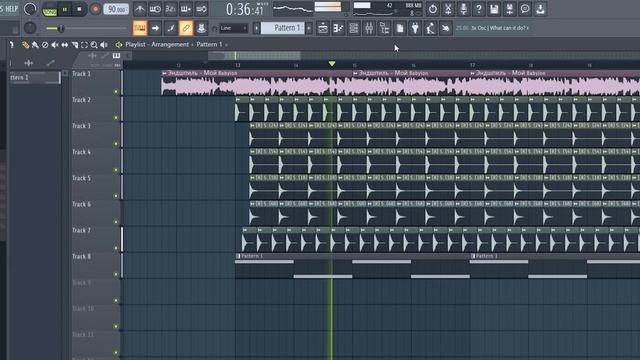Click the download content icon
The image size is (640, 360).
click(x=540, y=9)
